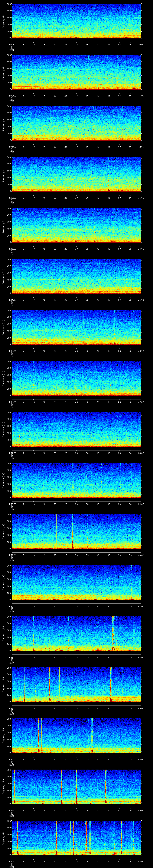Click the 400 Hz tick label of the 4:32:00 panel
This screenshot has width=153, height=868.
pyautogui.click(x=9, y=178)
